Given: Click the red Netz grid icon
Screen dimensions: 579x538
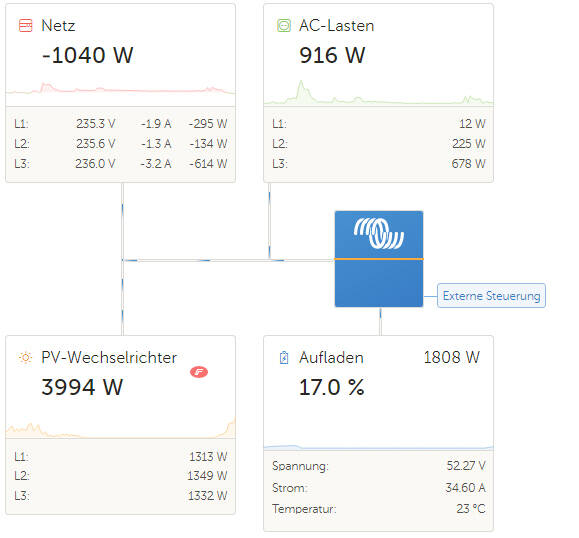Looking at the screenshot, I should pos(25,25).
